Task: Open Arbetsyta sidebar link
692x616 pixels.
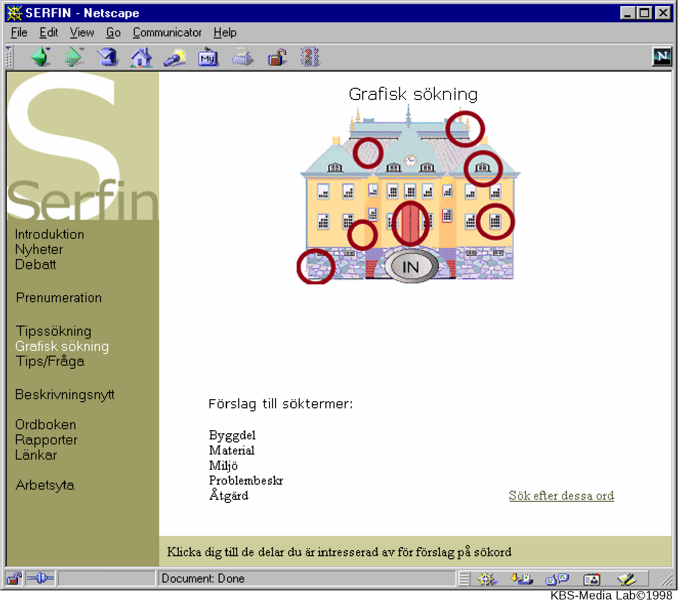Action: pos(45,486)
